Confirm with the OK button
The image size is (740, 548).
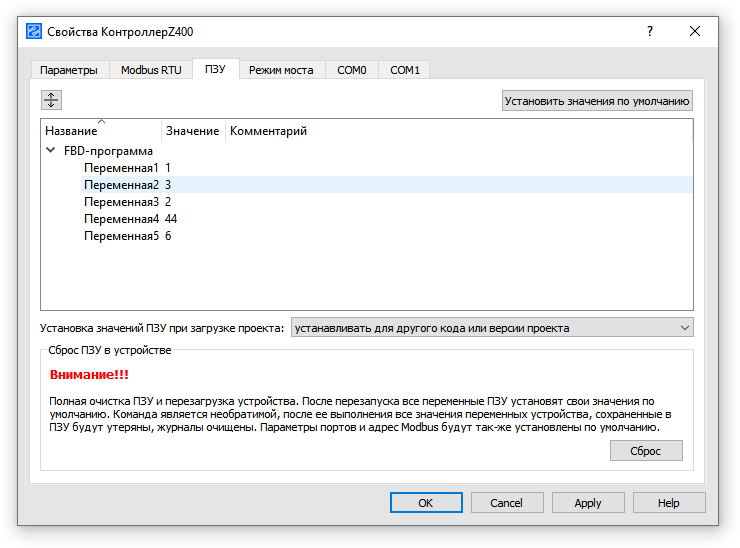tap(426, 503)
